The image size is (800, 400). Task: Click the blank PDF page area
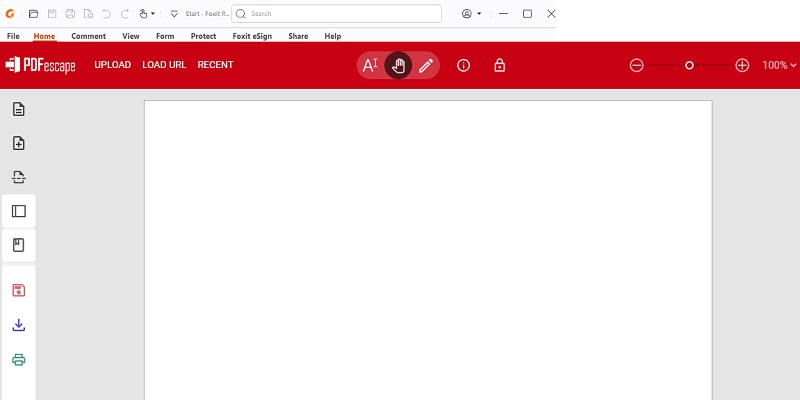pyautogui.click(x=428, y=250)
